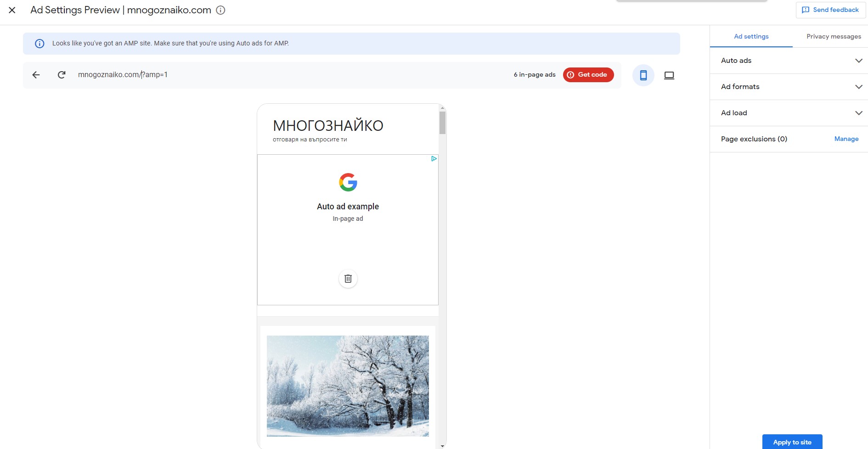The image size is (868, 449).
Task: Expand the Ad formats section
Action: click(789, 87)
